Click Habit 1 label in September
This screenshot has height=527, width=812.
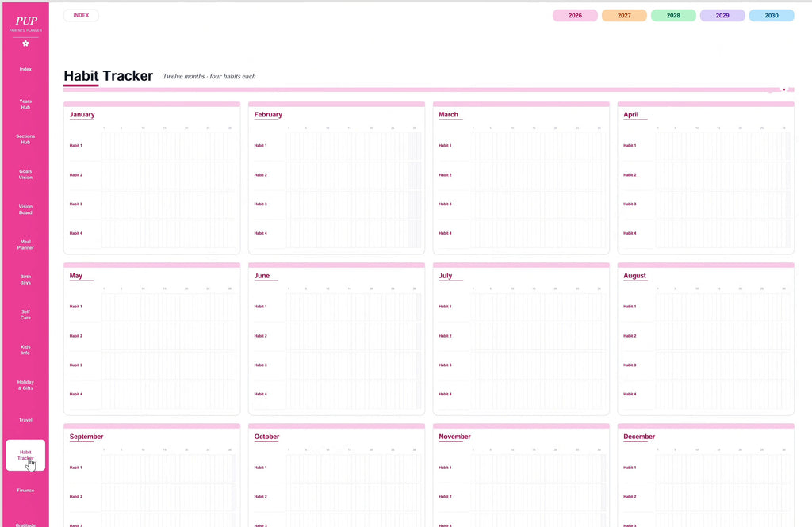click(x=75, y=468)
